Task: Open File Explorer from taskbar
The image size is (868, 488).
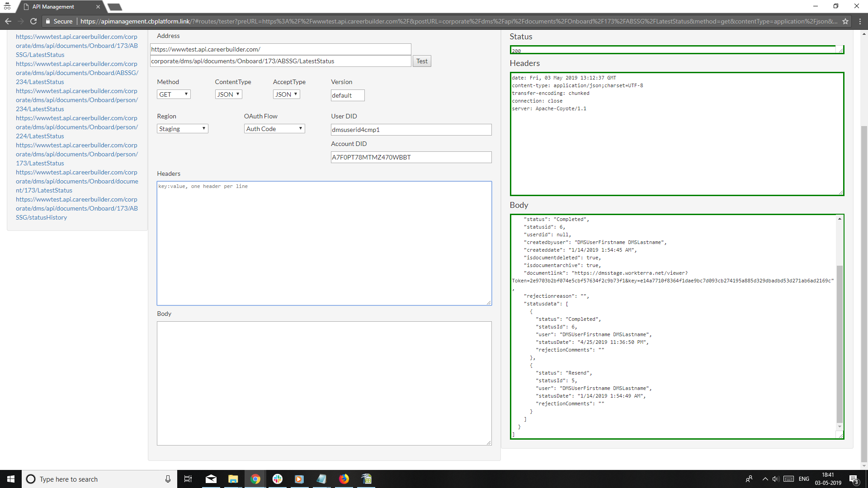Action: pos(233,479)
